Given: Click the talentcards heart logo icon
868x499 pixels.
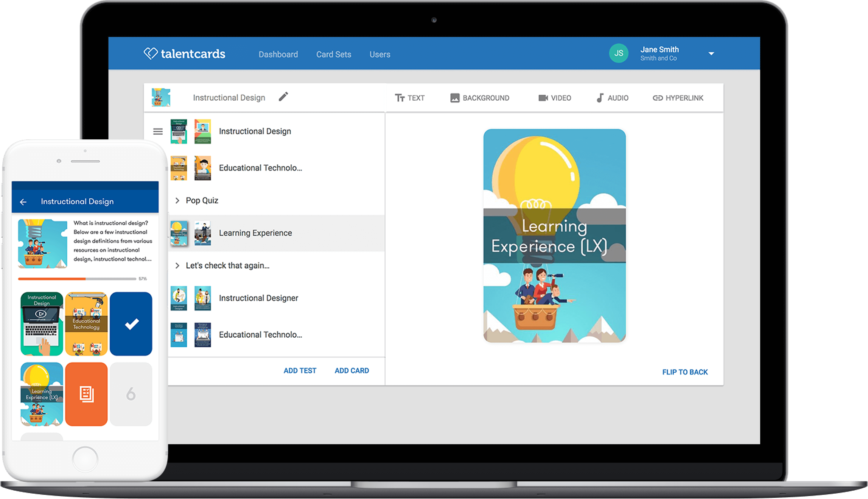Looking at the screenshot, I should [150, 54].
